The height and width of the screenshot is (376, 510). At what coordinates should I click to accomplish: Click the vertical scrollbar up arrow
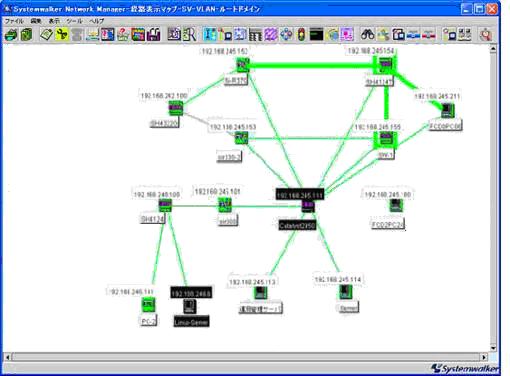(x=493, y=49)
